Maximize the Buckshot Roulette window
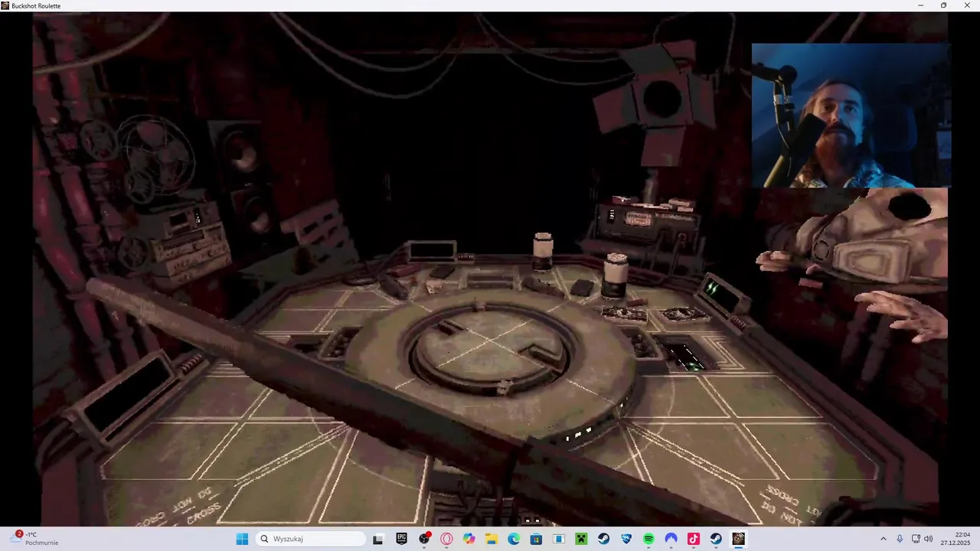This screenshot has height=551, width=980. [943, 5]
